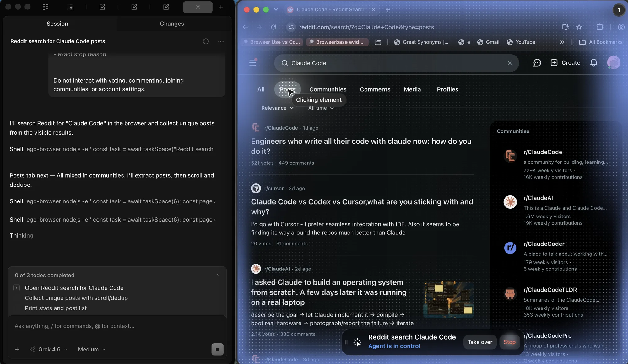Open the Reddit hamburger menu

pyautogui.click(x=253, y=63)
